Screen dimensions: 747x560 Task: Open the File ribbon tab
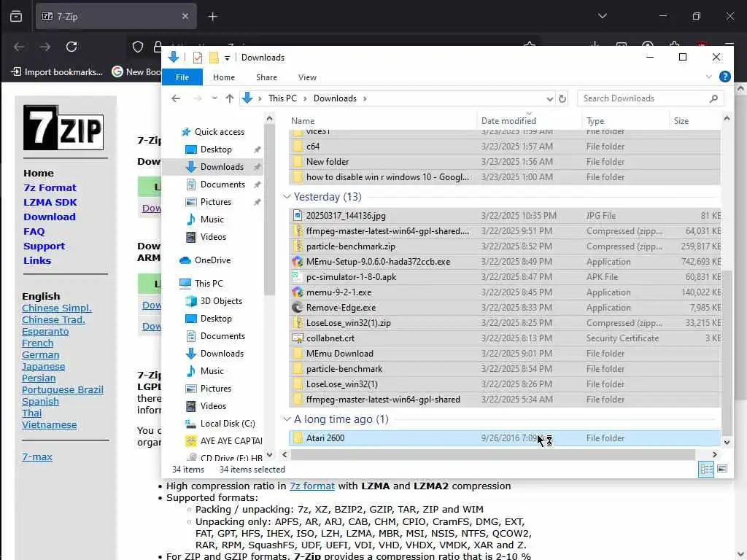point(182,77)
